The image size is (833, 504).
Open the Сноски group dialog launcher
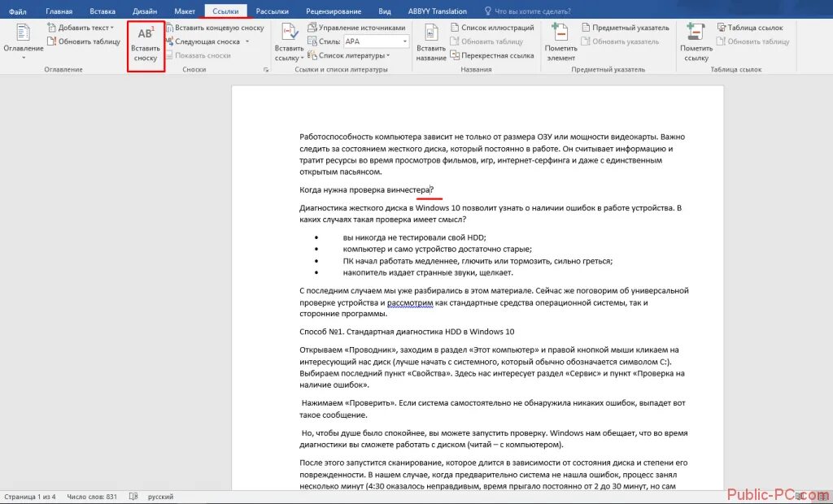[266, 70]
